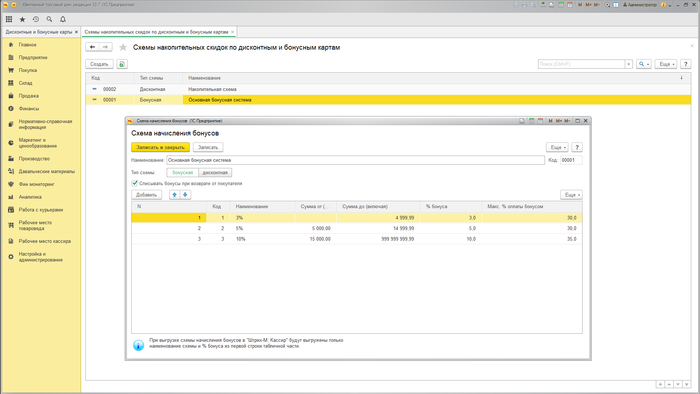Open search magnifier dropdown in list toolbar
The width and height of the screenshot is (700, 394).
pos(644,64)
